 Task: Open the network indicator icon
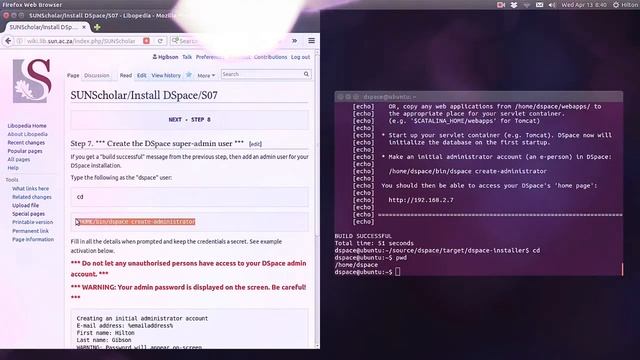point(527,5)
